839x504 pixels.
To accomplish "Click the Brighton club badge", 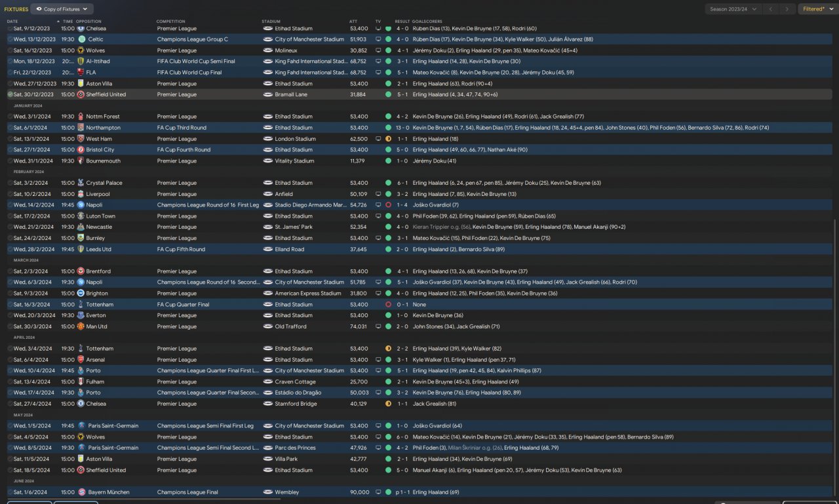I will point(81,294).
